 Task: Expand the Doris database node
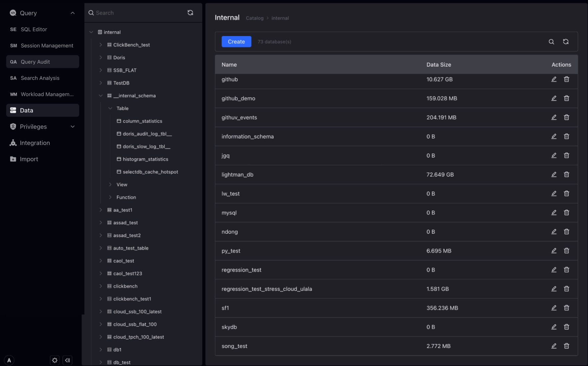[101, 57]
